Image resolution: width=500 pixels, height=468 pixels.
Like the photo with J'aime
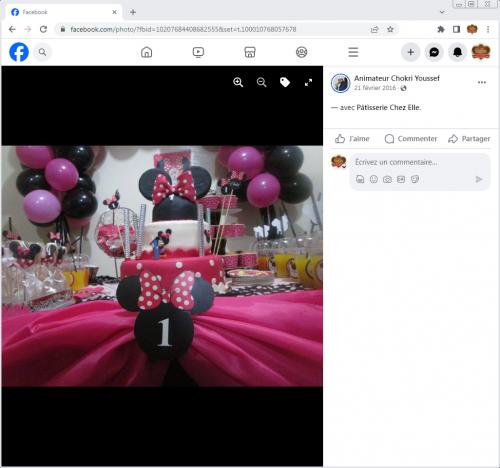[x=352, y=139]
